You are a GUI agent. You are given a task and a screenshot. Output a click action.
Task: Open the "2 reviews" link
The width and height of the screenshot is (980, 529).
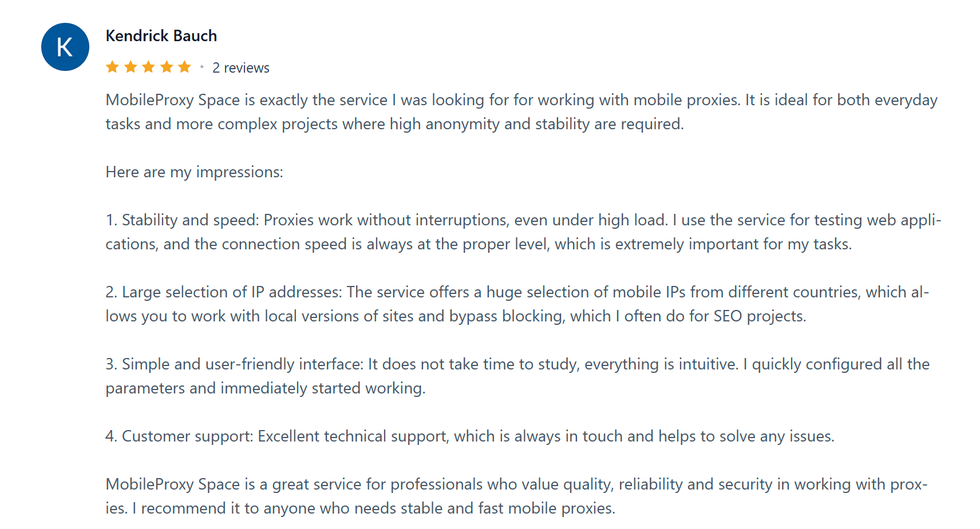pyautogui.click(x=240, y=68)
